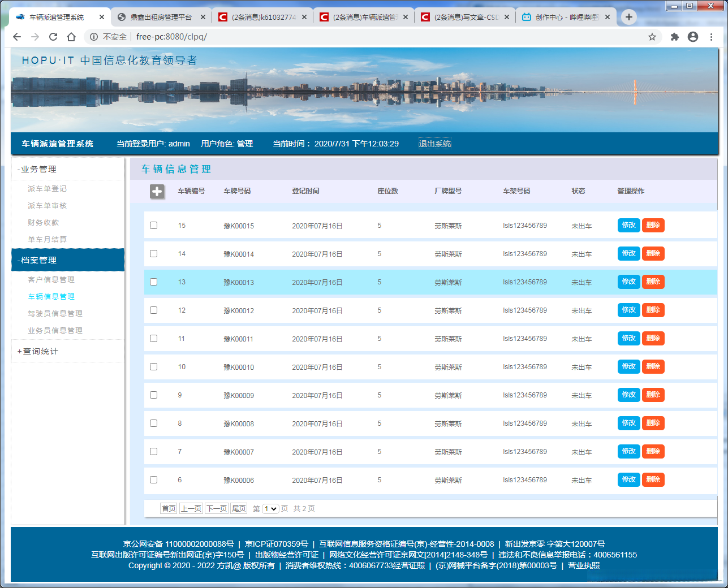Viewport: 728px width, 588px height.
Task: Open new browser tab with plus
Action: [x=628, y=17]
